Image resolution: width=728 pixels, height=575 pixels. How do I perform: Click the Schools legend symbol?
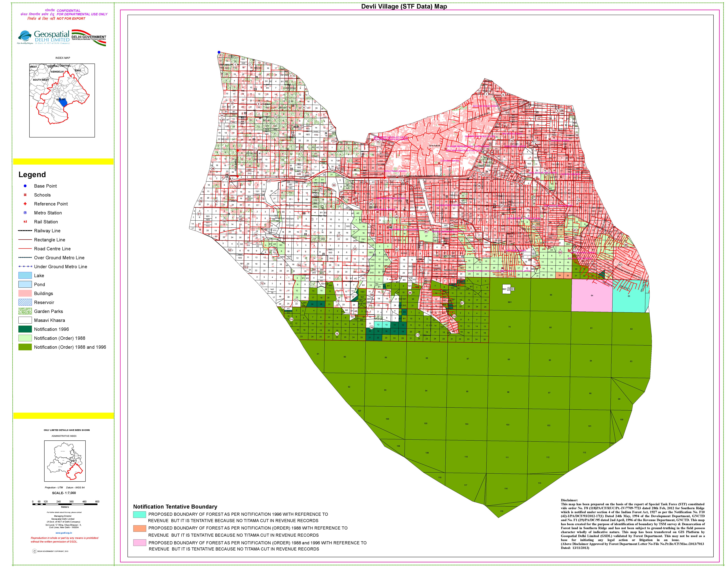tap(25, 195)
